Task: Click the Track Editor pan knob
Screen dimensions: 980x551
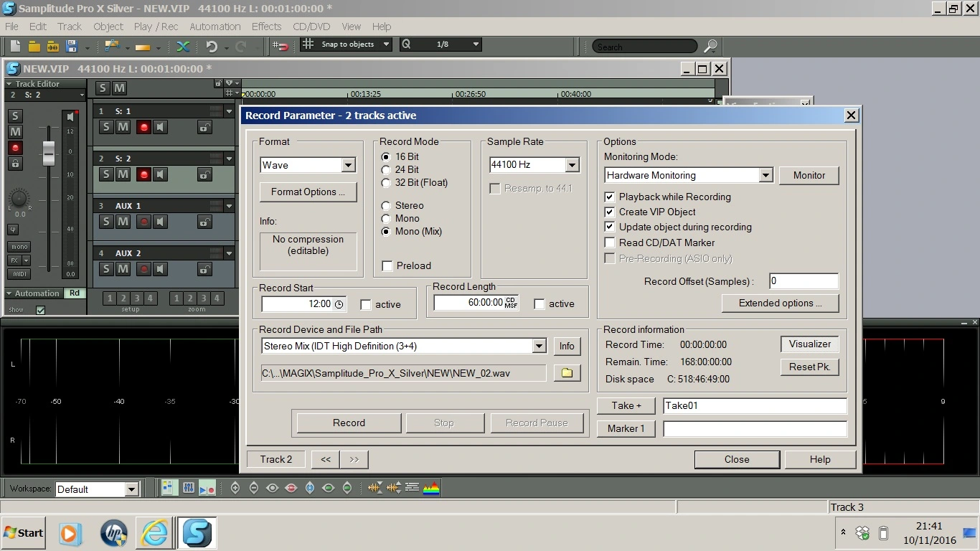Action: coord(19,199)
